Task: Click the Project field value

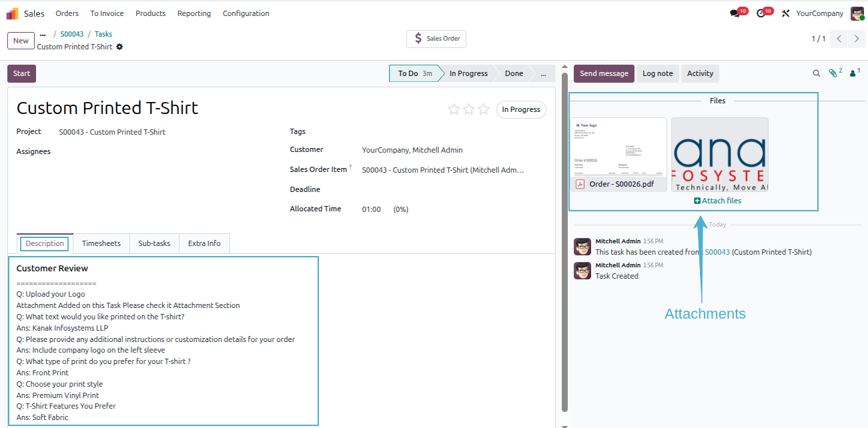Action: pyautogui.click(x=112, y=132)
